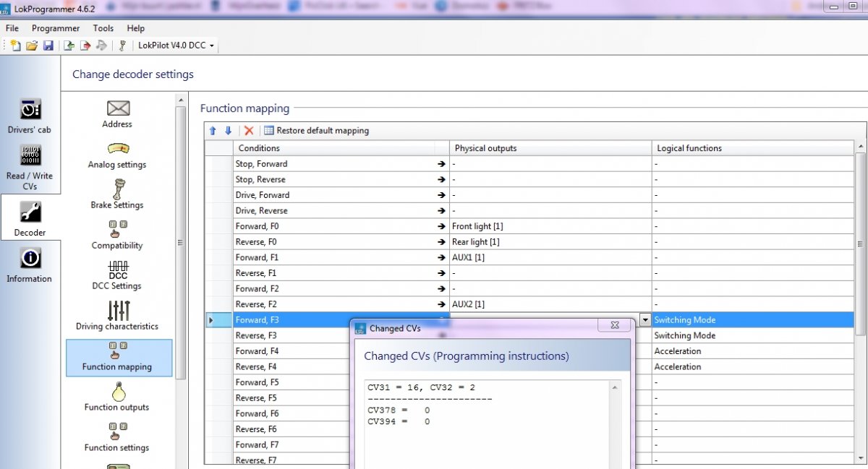Viewport: 868px width, 469px height.
Task: Click the 'AUX2 [1]' output cell
Action: (550, 304)
